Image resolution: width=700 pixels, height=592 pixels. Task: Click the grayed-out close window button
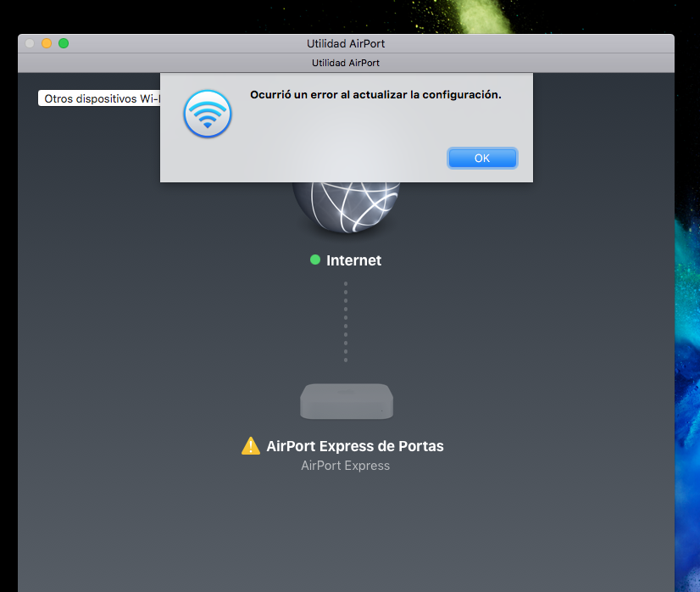(x=30, y=43)
